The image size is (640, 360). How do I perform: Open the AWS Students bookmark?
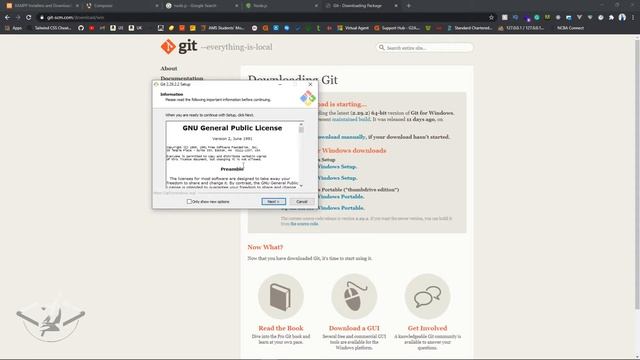coord(222,28)
